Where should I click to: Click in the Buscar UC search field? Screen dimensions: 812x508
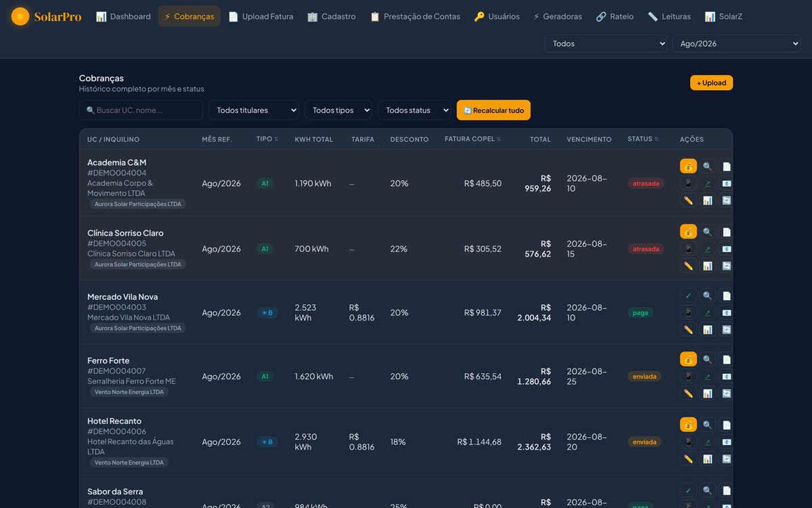tap(141, 110)
